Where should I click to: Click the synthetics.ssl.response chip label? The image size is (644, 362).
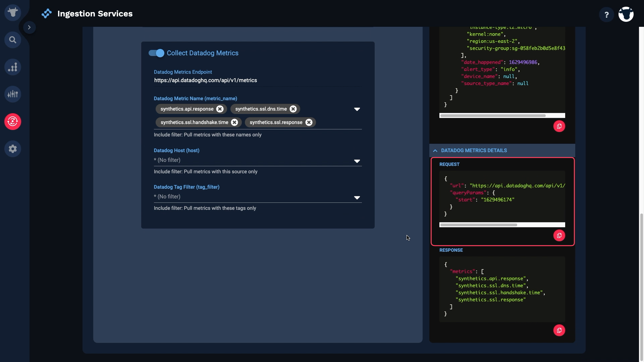click(x=276, y=122)
